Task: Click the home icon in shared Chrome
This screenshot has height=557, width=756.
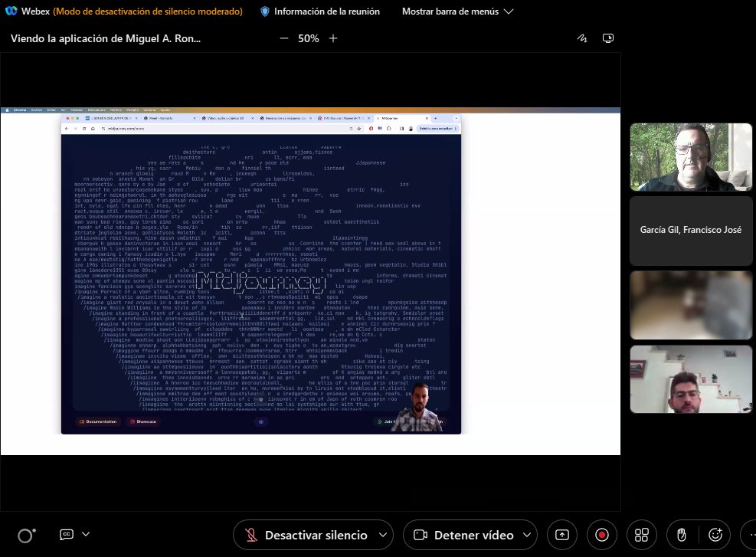Action: tap(93, 129)
